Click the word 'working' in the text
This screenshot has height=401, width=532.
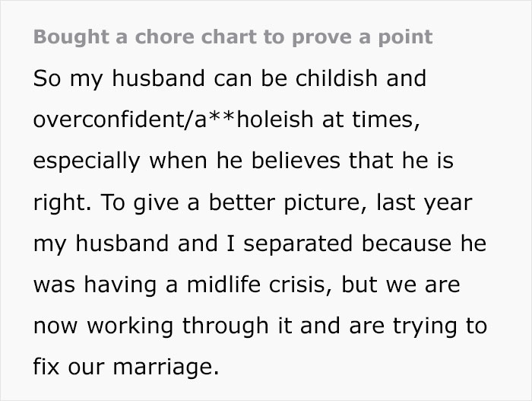click(x=130, y=326)
